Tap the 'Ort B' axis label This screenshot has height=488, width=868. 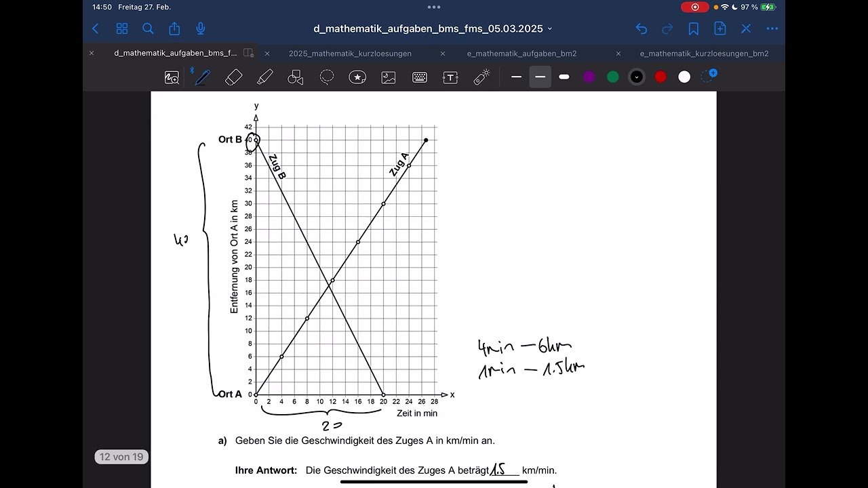click(x=230, y=140)
